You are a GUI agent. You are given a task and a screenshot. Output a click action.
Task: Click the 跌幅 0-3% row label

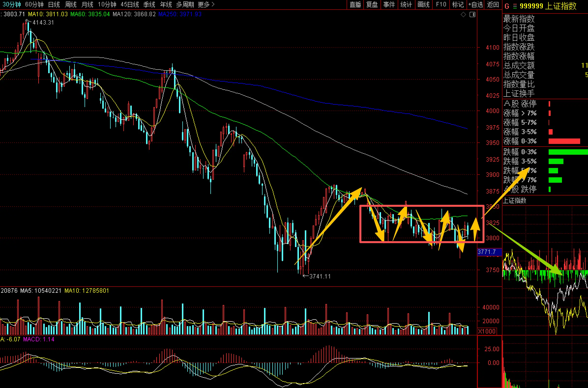click(520, 152)
